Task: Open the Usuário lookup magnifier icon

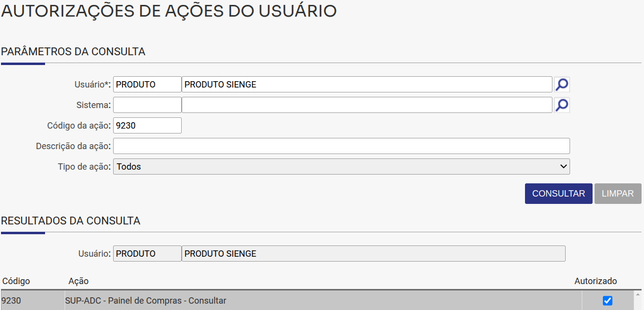Action: tap(561, 84)
